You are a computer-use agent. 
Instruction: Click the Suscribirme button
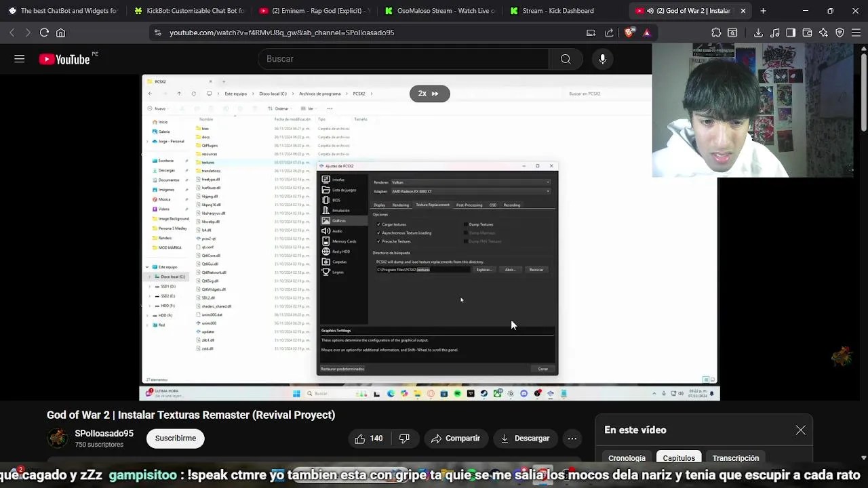point(176,439)
